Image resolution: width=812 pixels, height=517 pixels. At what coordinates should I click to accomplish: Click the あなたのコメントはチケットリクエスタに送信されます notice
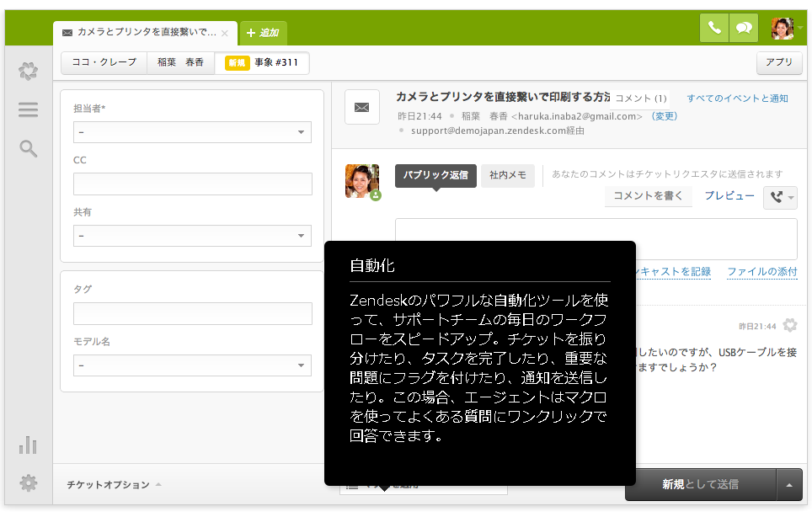[x=667, y=174]
